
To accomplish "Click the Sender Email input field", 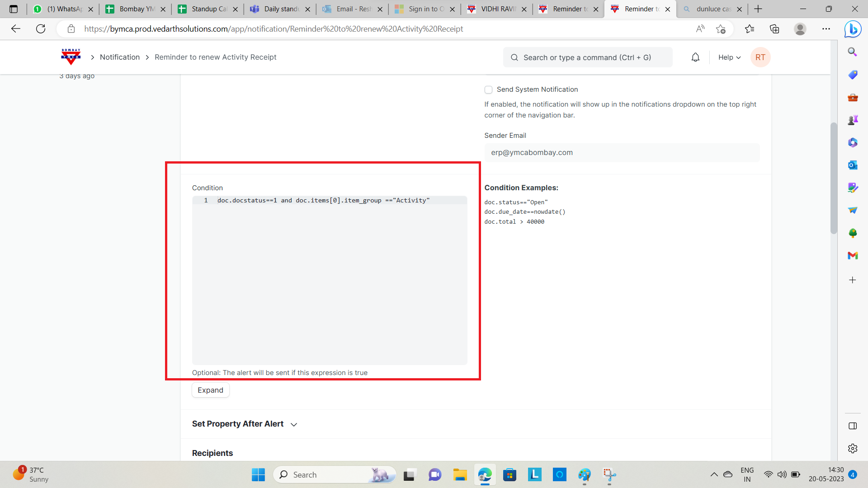I will click(x=622, y=153).
